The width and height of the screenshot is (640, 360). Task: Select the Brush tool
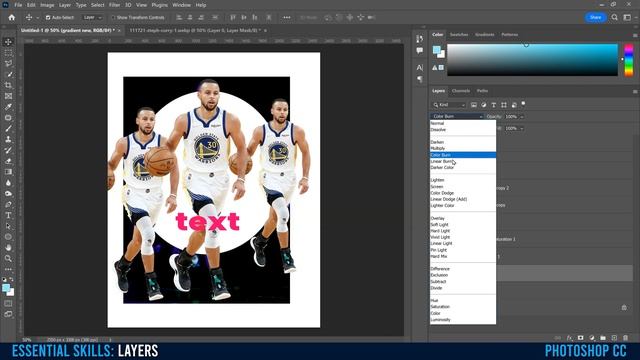click(x=8, y=129)
